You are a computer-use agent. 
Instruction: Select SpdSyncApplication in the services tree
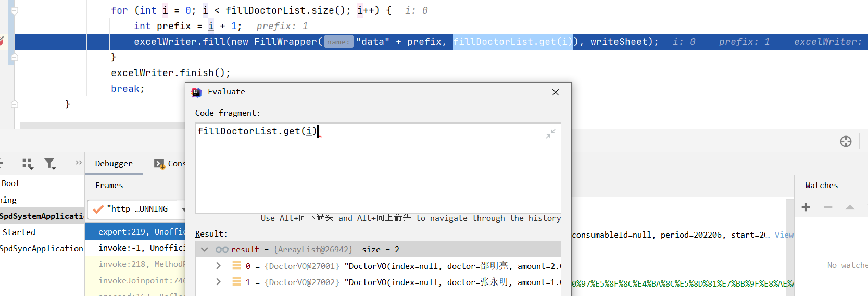pyautogui.click(x=42, y=249)
